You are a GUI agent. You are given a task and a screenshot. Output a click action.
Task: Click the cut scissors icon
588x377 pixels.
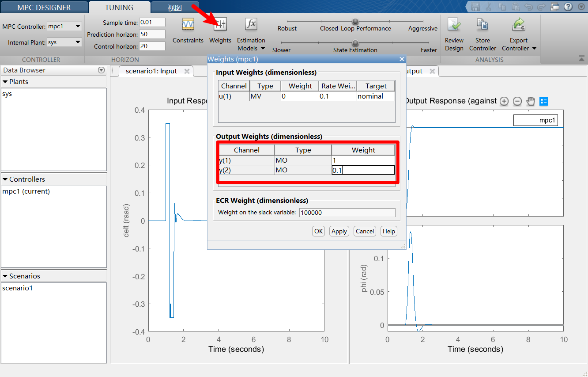(489, 7)
